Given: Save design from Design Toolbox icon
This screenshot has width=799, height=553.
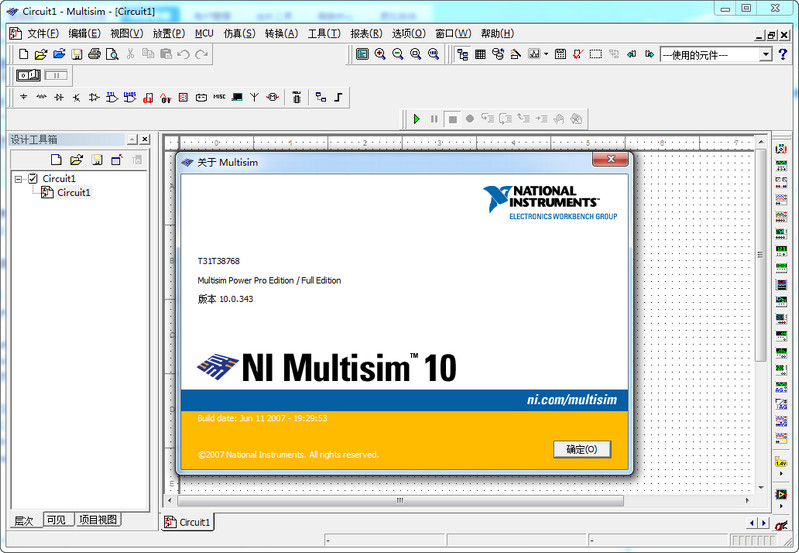Looking at the screenshot, I should [x=97, y=160].
